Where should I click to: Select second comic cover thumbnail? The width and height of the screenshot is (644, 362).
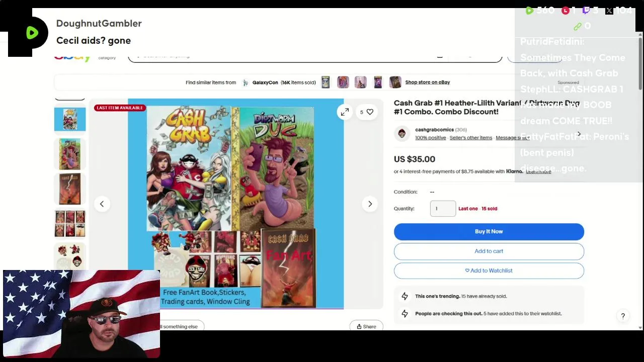[x=70, y=154]
